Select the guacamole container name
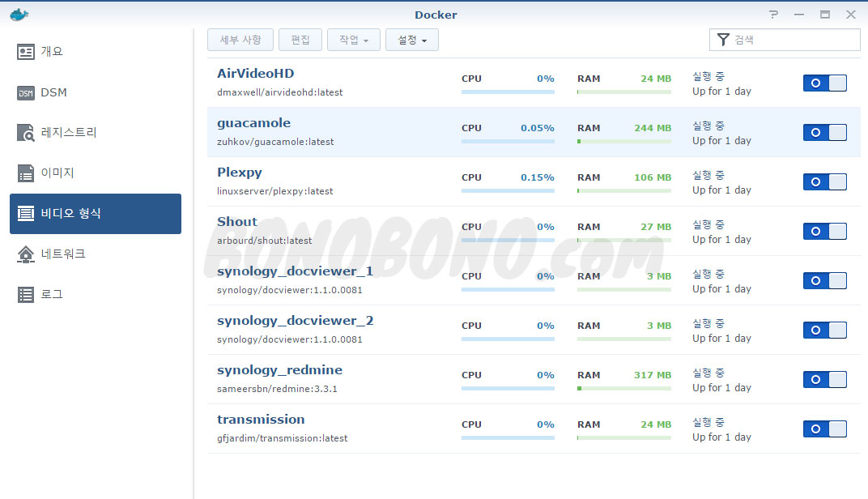Screen dimensions: 868x499 pos(253,123)
